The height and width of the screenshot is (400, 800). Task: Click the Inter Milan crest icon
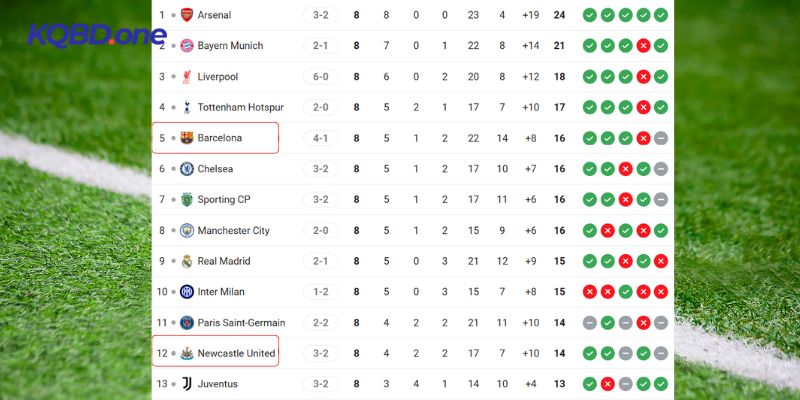pyautogui.click(x=187, y=292)
